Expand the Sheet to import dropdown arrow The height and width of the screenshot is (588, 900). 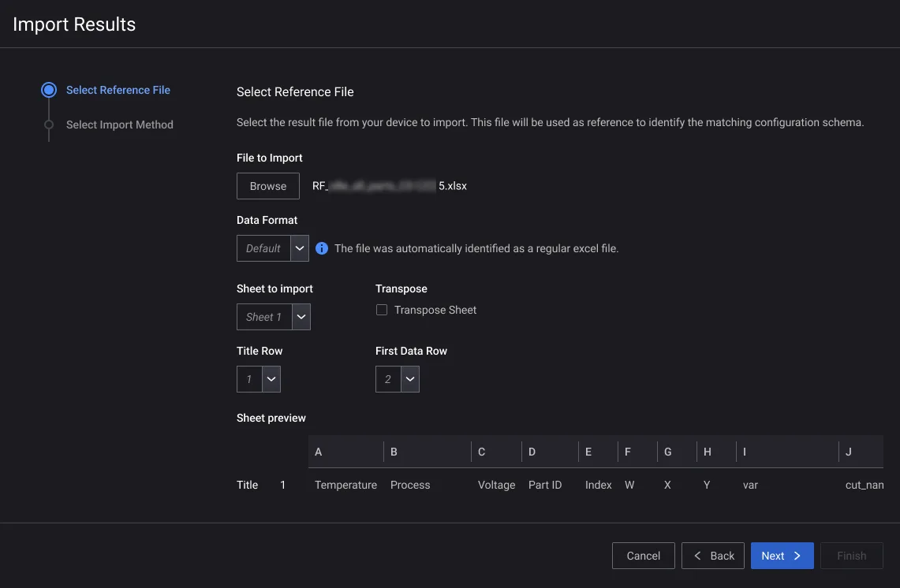pos(301,317)
